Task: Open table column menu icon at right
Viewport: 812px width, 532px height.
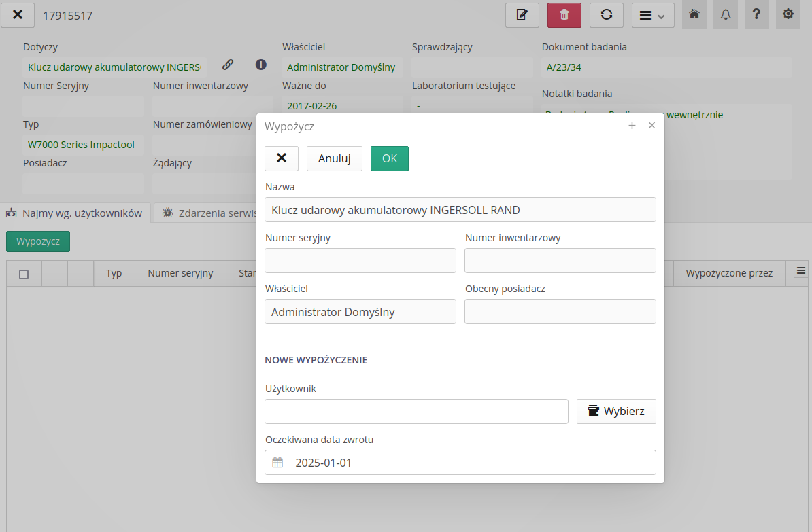Action: coord(800,270)
